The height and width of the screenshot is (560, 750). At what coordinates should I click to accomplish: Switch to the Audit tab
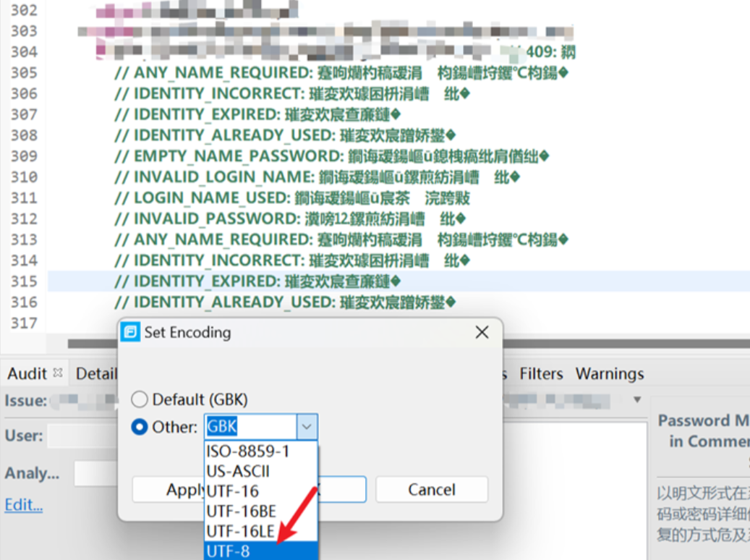click(x=27, y=373)
